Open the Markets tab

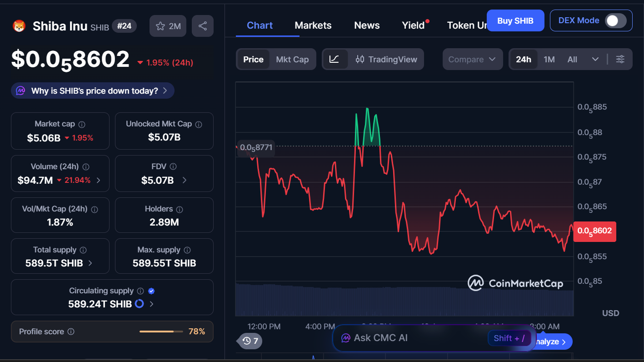(x=313, y=25)
